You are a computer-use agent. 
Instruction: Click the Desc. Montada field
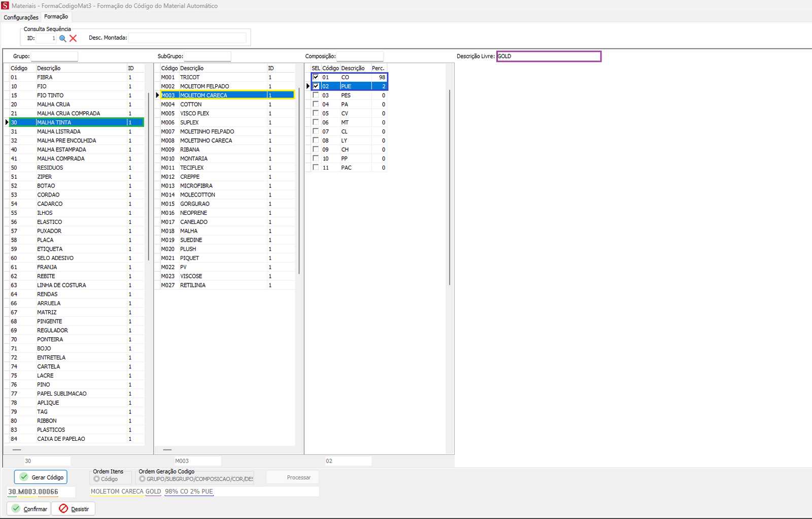[x=187, y=38]
